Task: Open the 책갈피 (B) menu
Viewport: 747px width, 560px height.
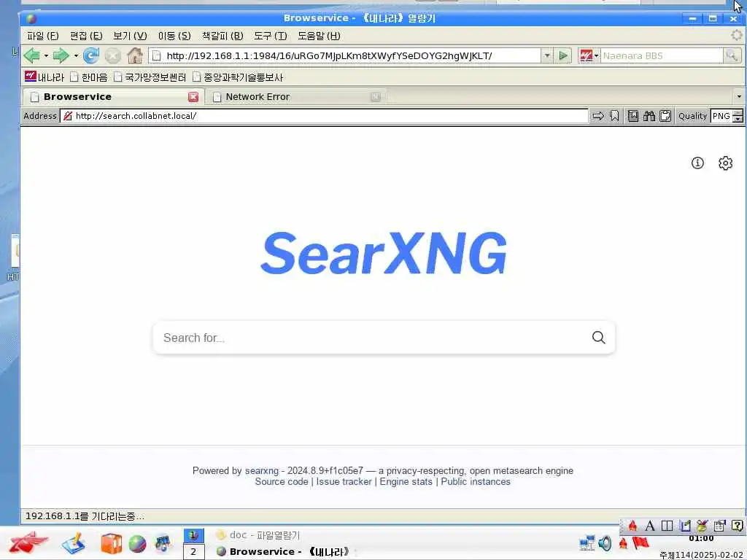Action: (222, 36)
